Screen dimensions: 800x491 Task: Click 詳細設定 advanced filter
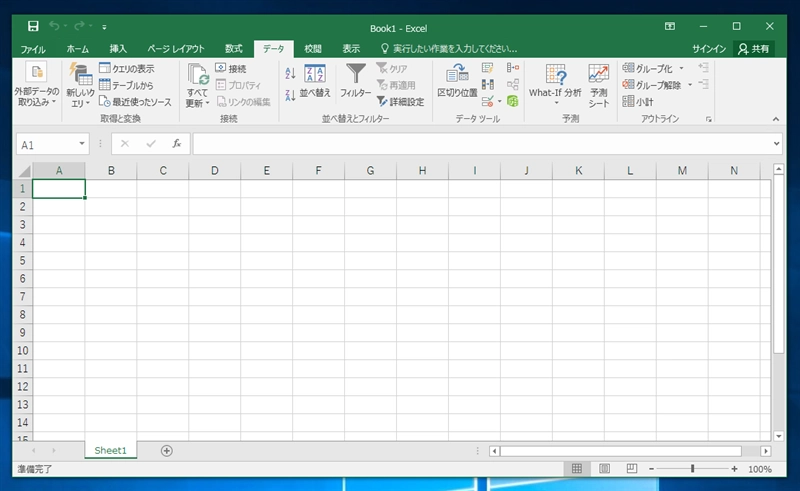pyautogui.click(x=401, y=102)
